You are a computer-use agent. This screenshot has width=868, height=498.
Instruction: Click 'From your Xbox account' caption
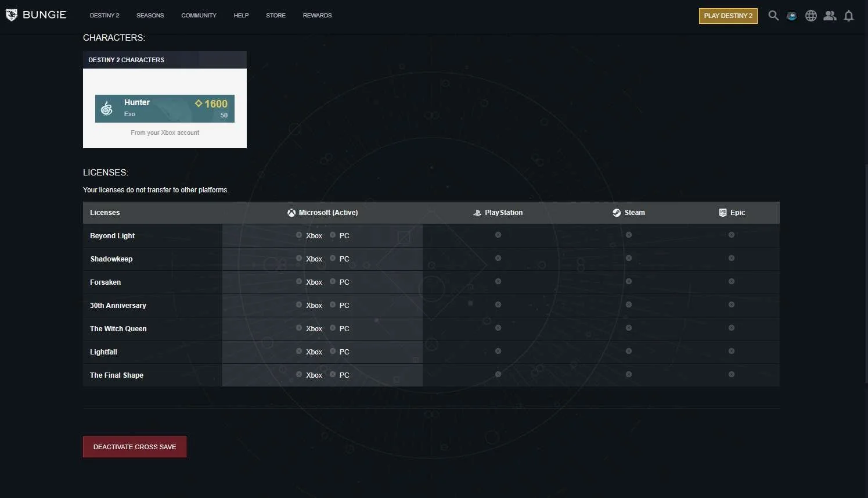165,132
